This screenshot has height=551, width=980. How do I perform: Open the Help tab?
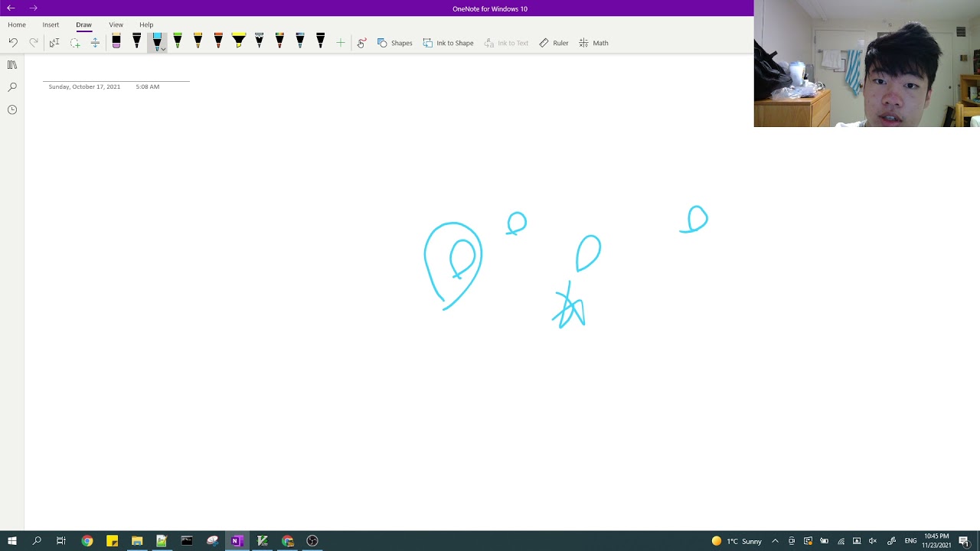click(146, 24)
